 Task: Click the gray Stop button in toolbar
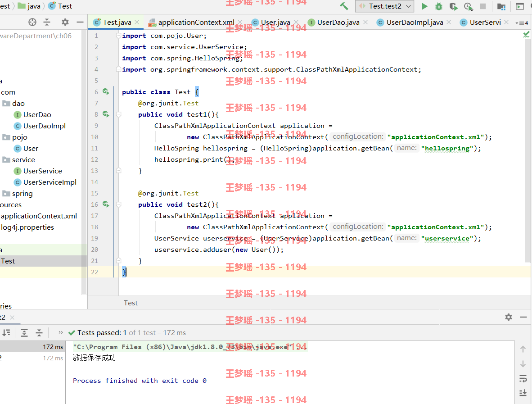pos(483,6)
